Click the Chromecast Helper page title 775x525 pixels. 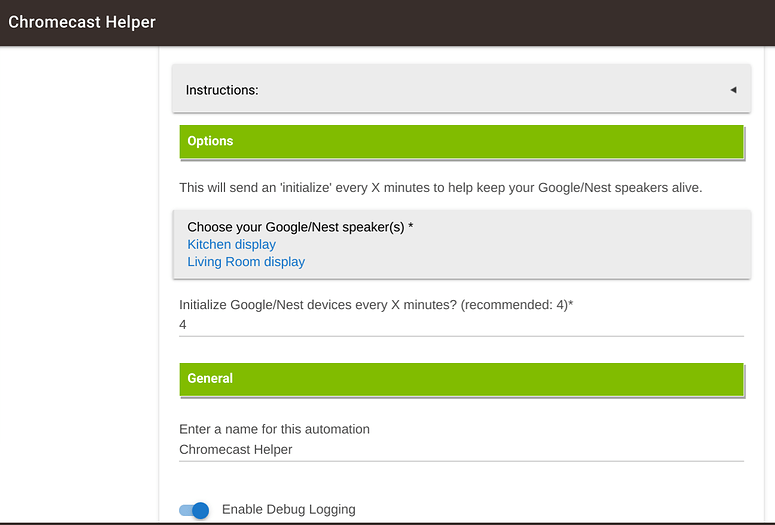coord(82,22)
